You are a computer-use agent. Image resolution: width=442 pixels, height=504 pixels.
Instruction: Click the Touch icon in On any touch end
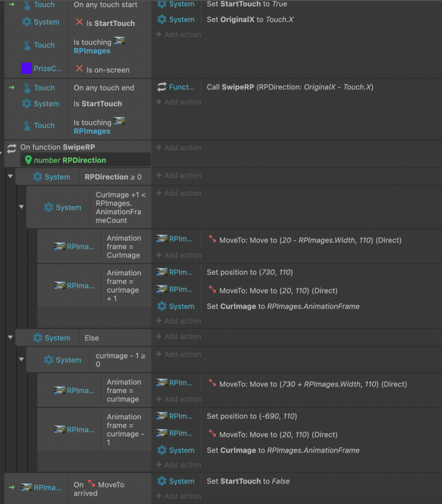point(27,87)
